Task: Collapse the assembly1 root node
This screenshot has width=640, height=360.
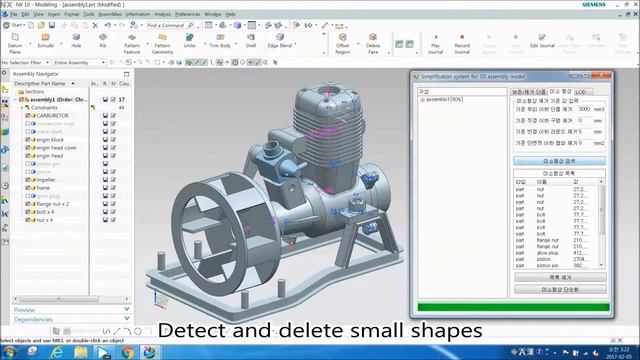Action: (16, 99)
